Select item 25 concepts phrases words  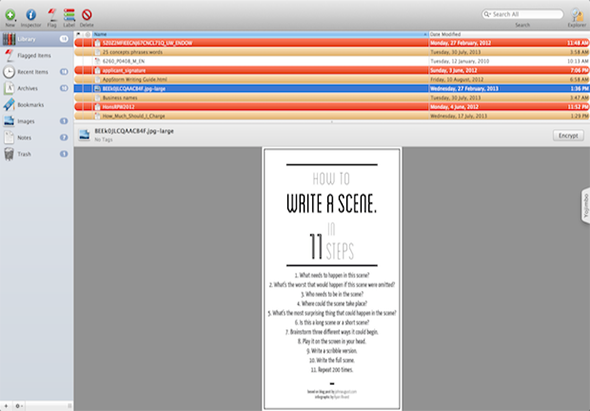click(331, 52)
